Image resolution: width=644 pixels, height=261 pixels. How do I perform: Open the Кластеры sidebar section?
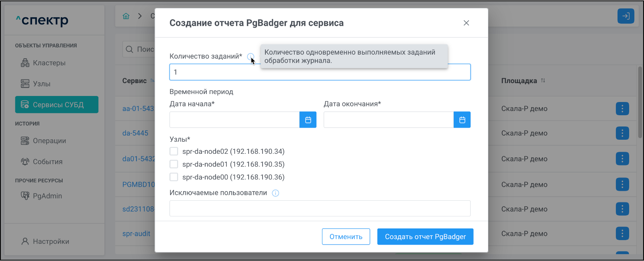point(49,63)
